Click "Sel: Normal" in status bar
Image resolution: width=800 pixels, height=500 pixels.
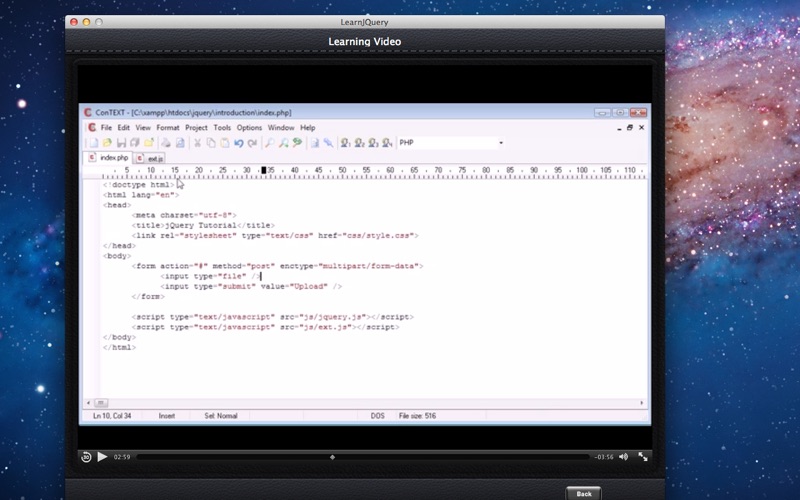tap(221, 416)
